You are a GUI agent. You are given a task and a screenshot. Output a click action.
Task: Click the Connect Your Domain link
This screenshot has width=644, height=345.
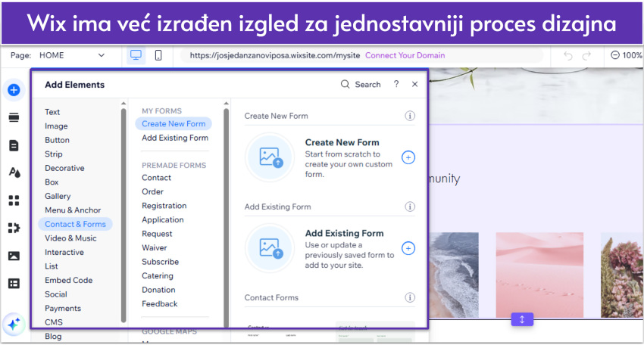[405, 55]
